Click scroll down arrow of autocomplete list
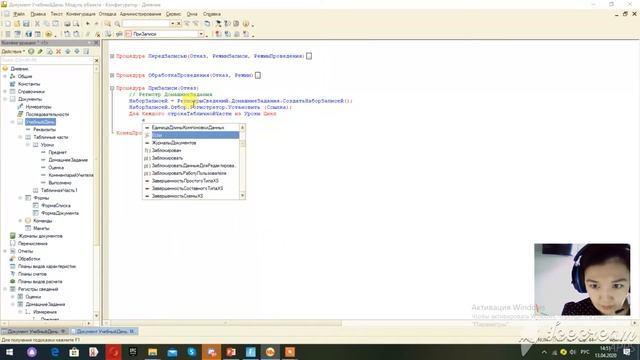 242,196
